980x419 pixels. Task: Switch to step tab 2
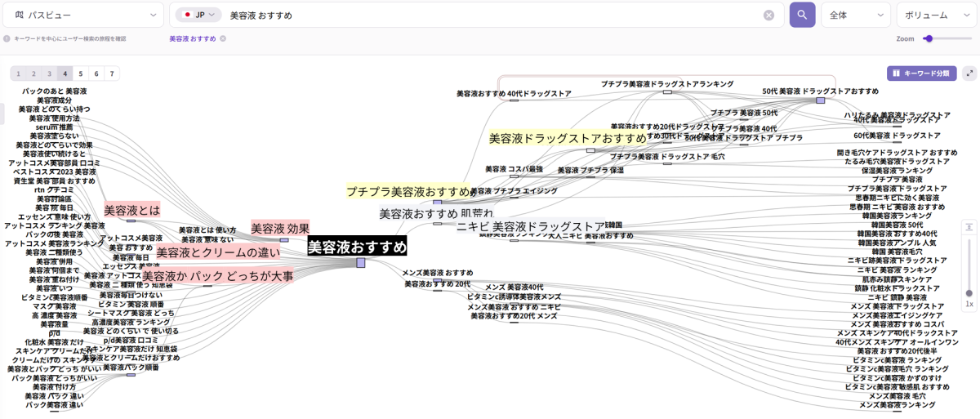(33, 74)
